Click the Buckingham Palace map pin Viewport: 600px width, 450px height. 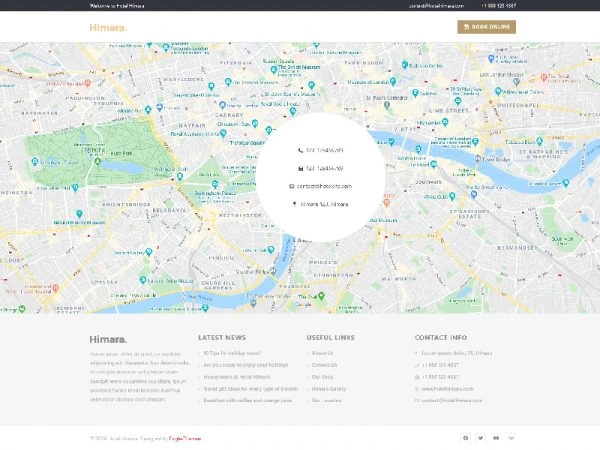click(x=215, y=184)
